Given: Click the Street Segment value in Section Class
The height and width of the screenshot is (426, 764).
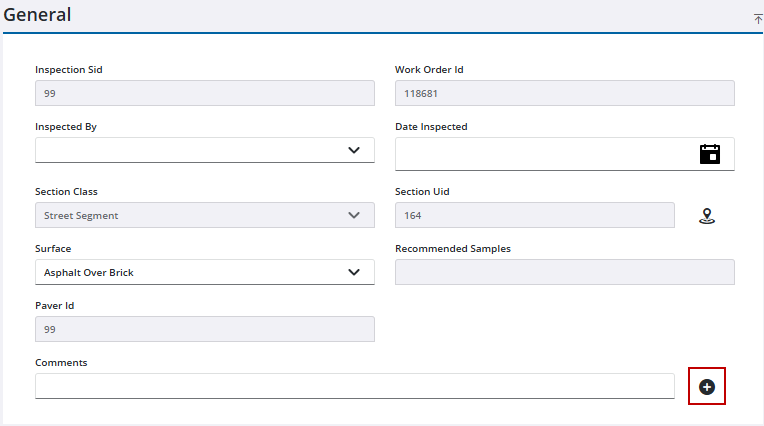Looking at the screenshot, I should pyautogui.click(x=82, y=215).
